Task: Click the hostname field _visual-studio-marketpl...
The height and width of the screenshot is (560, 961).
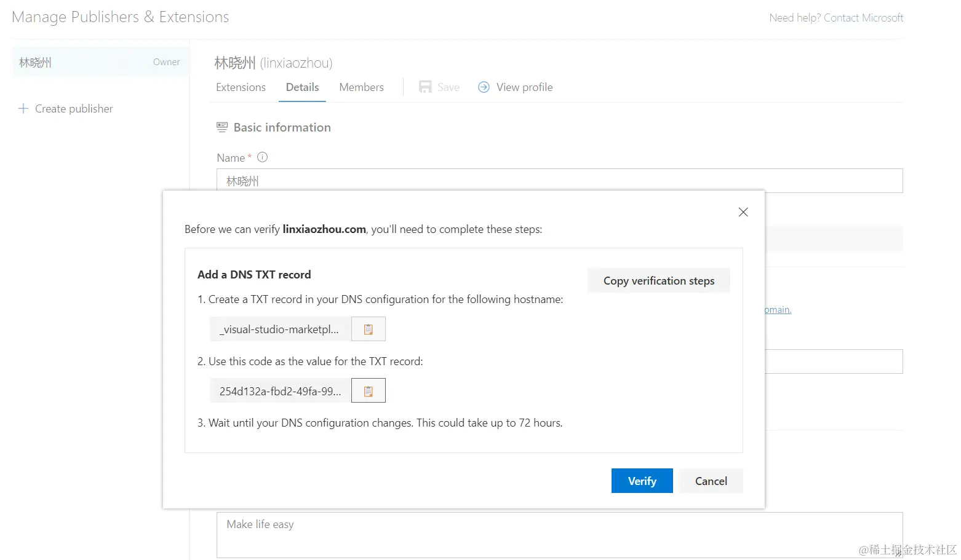Action: pos(281,329)
